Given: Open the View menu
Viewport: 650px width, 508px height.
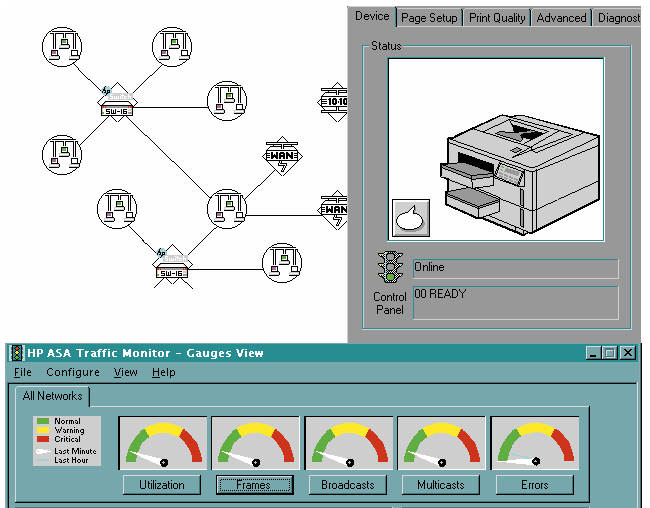Looking at the screenshot, I should [x=126, y=372].
